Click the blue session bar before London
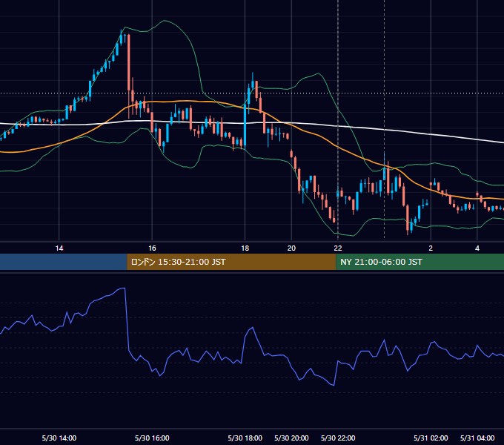The width and height of the screenshot is (504, 445). click(x=64, y=262)
